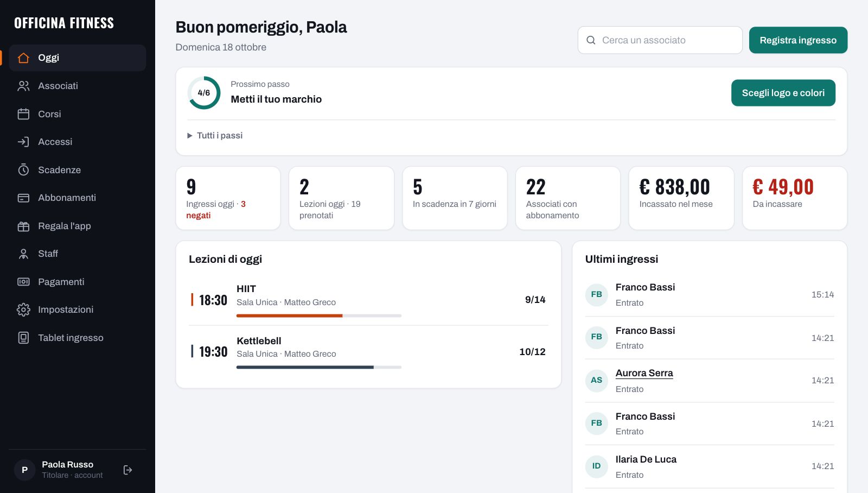868x493 pixels.
Task: Open the Associati con abbonamento card
Action: (568, 198)
